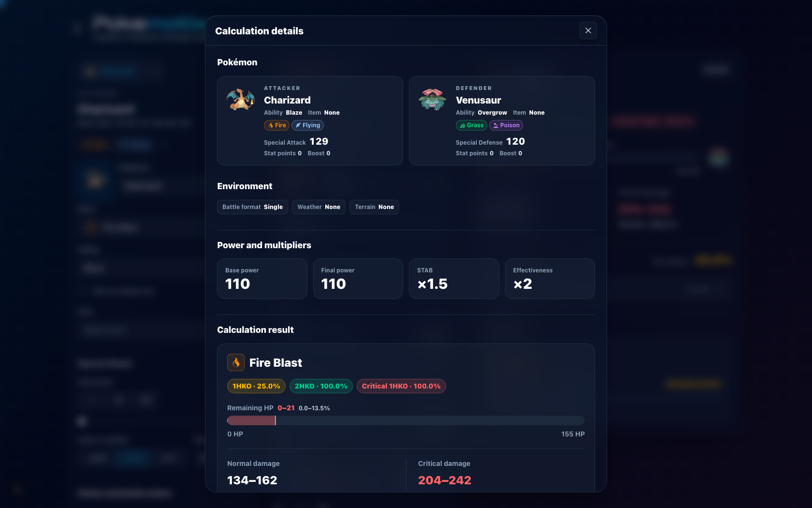This screenshot has height=508, width=812.
Task: Click the Fire Blast move title
Action: click(x=275, y=363)
